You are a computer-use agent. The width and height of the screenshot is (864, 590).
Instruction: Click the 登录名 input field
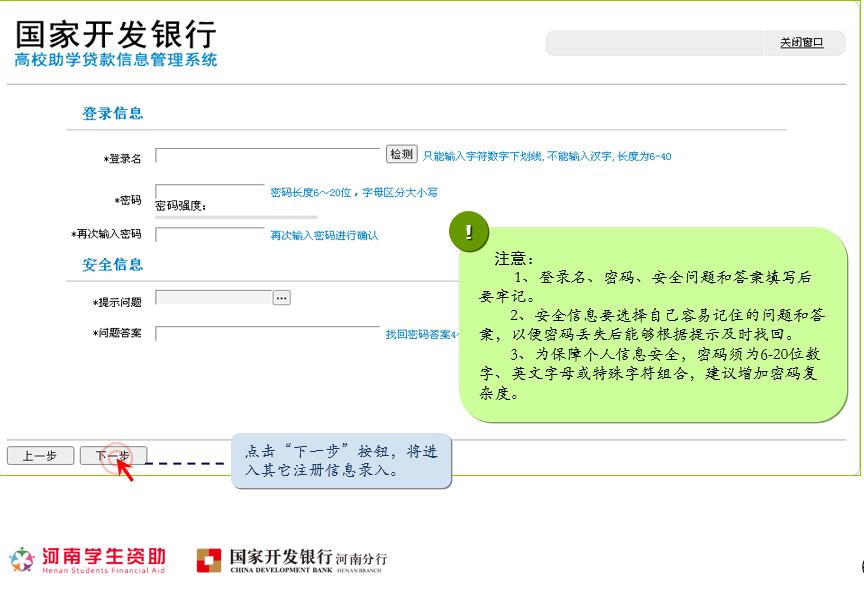click(x=270, y=154)
